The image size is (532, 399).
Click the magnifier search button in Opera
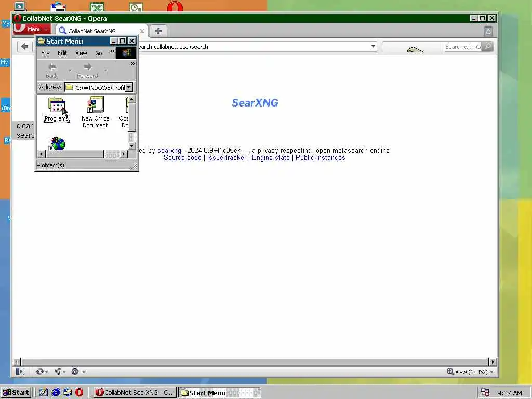click(488, 46)
